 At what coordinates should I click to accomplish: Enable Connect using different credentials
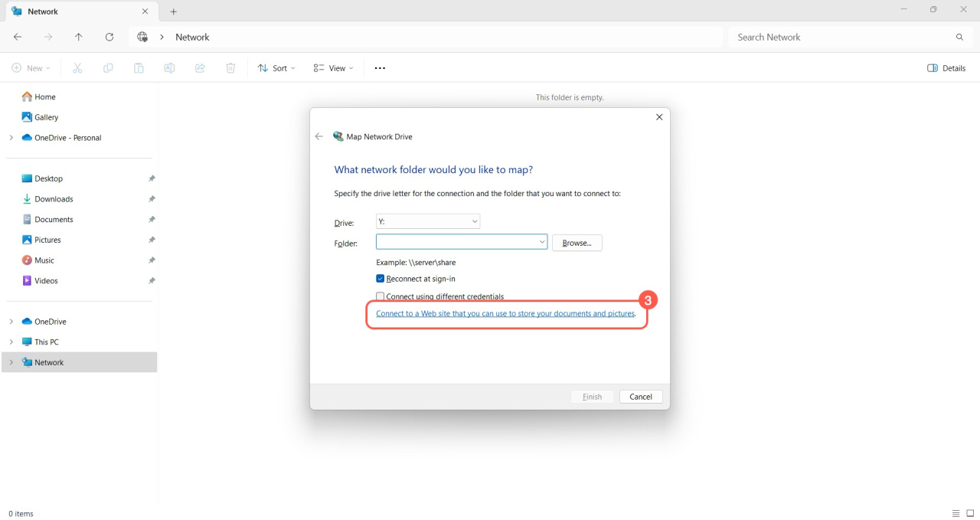point(381,296)
